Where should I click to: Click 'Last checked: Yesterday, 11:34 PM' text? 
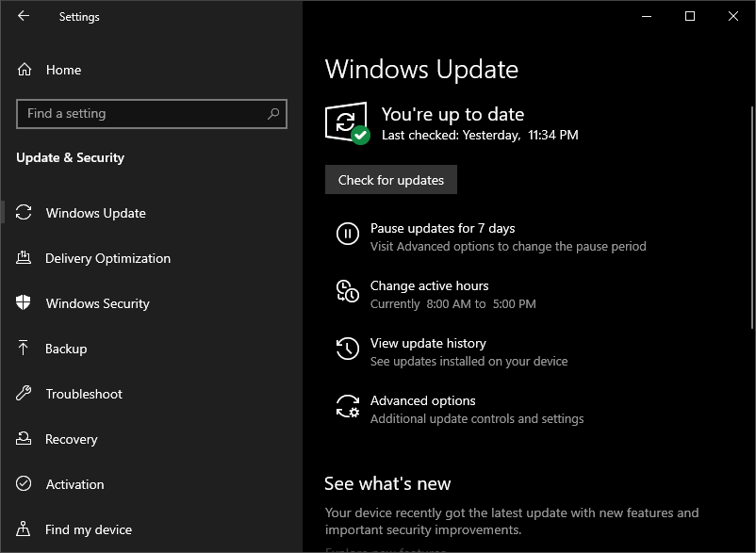click(x=480, y=136)
